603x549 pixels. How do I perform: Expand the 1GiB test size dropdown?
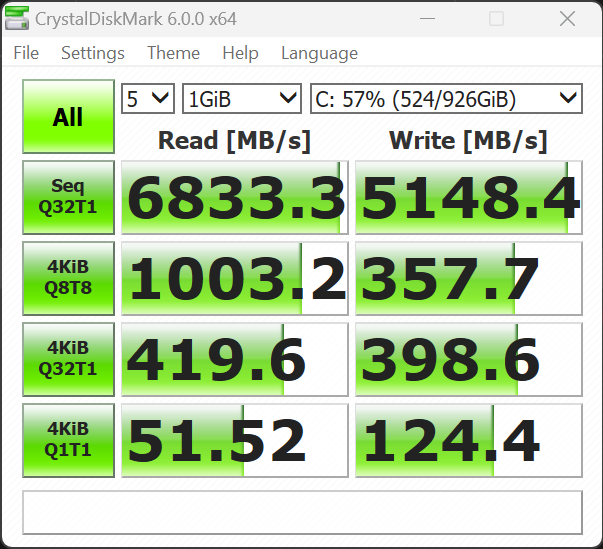pos(242,99)
